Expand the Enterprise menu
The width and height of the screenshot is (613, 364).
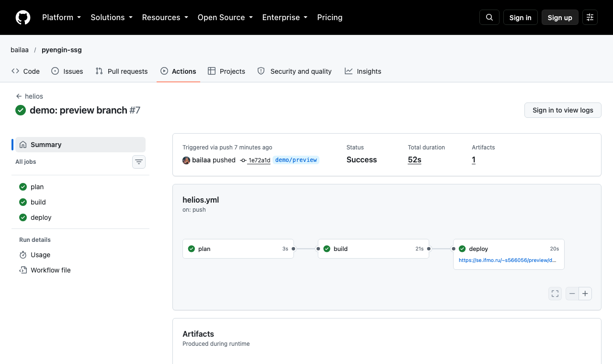tap(285, 17)
